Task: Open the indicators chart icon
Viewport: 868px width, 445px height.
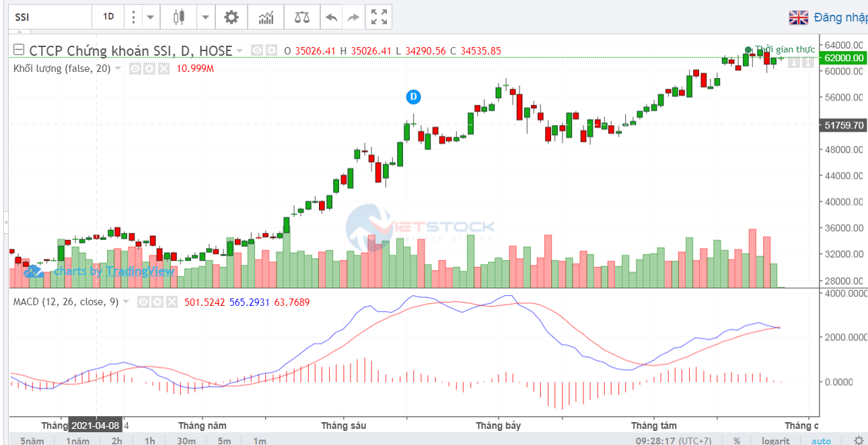Action: (266, 17)
